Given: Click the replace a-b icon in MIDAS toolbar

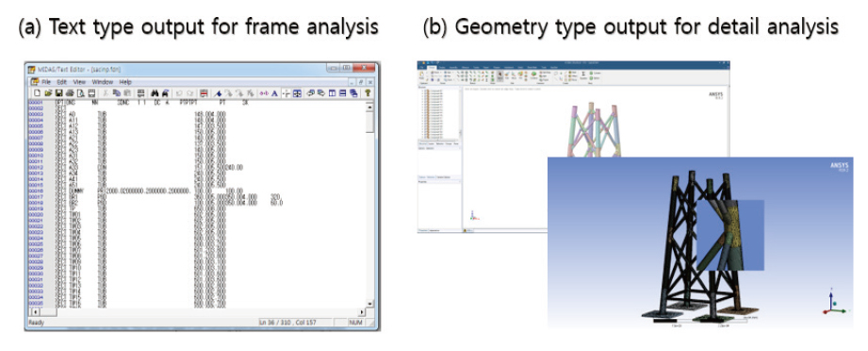Looking at the screenshot, I should [x=264, y=93].
